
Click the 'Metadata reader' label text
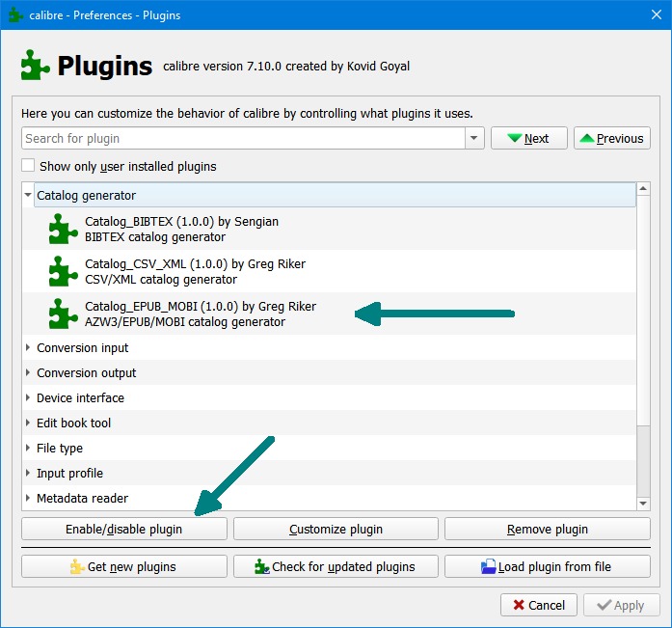click(x=82, y=498)
